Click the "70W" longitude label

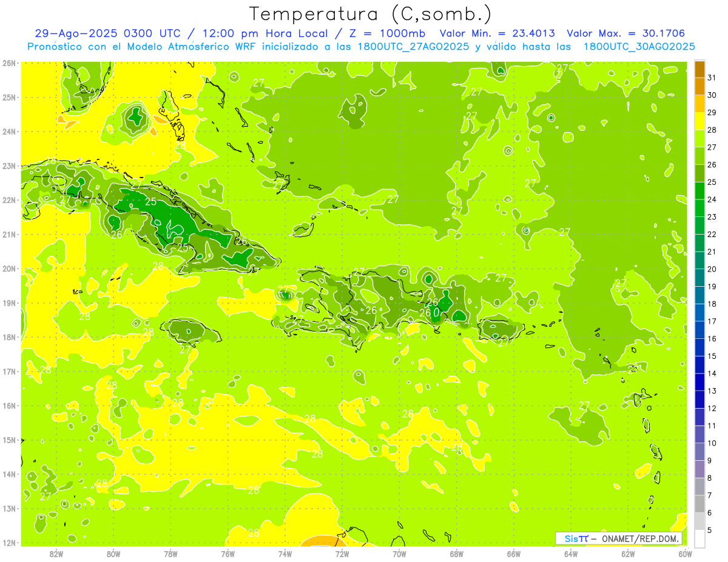tap(399, 554)
